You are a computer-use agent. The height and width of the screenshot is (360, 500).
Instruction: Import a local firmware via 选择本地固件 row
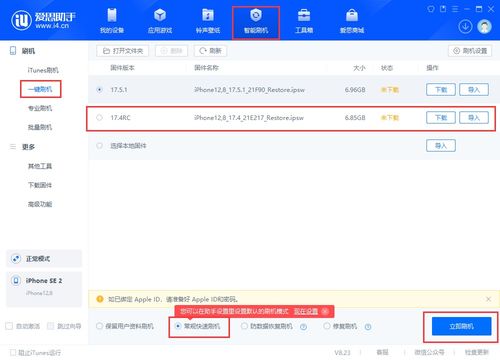point(441,145)
